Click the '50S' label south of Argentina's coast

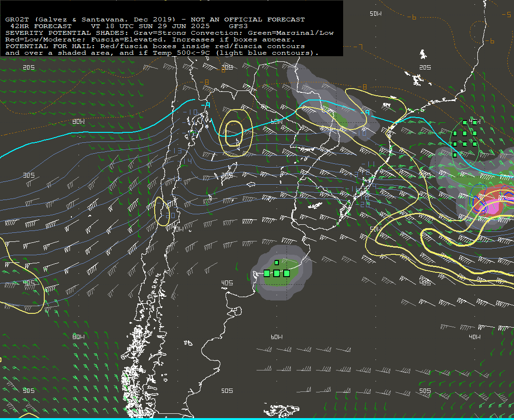pos(227,391)
